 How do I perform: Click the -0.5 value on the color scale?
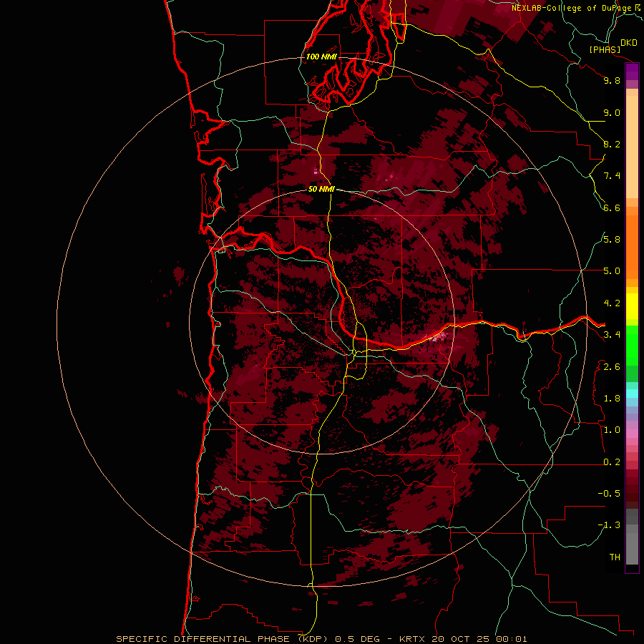coord(609,494)
